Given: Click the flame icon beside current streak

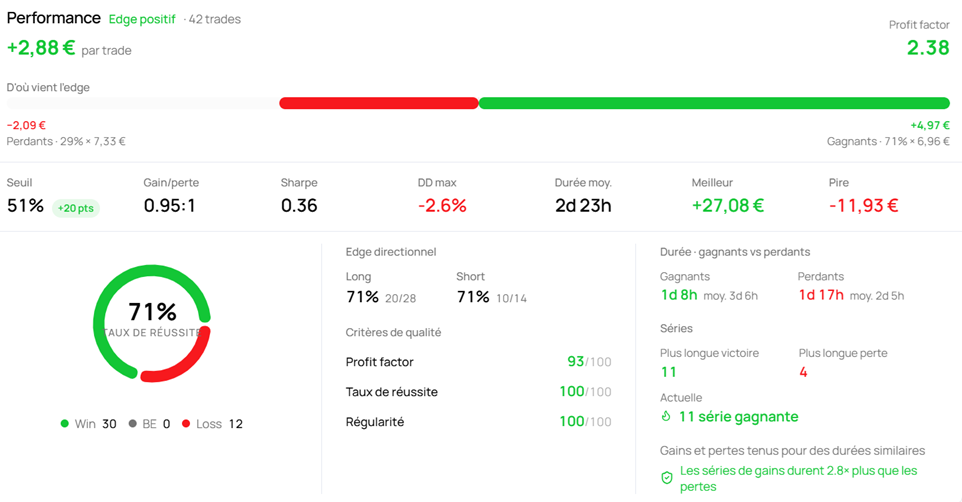Looking at the screenshot, I should point(666,417).
